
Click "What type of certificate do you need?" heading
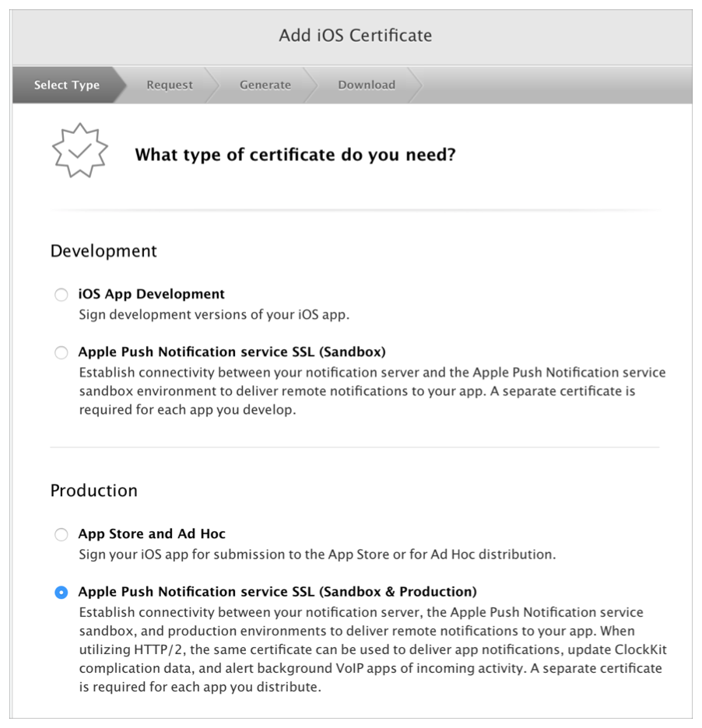point(295,155)
